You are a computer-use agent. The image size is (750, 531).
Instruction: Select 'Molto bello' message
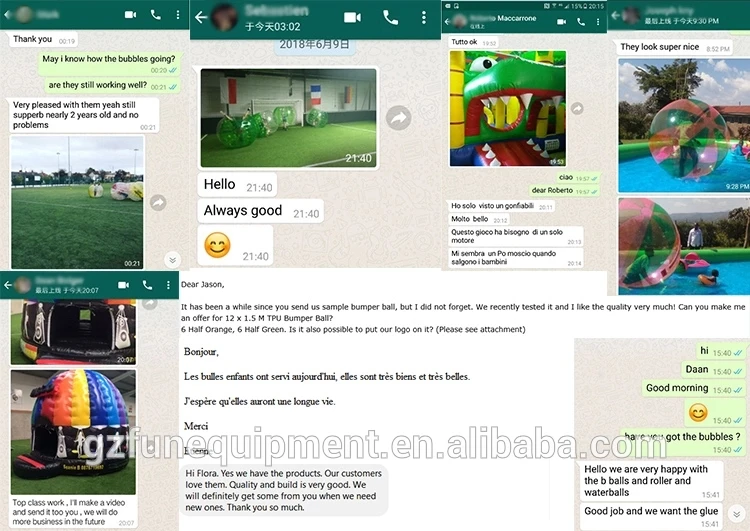pos(479,219)
